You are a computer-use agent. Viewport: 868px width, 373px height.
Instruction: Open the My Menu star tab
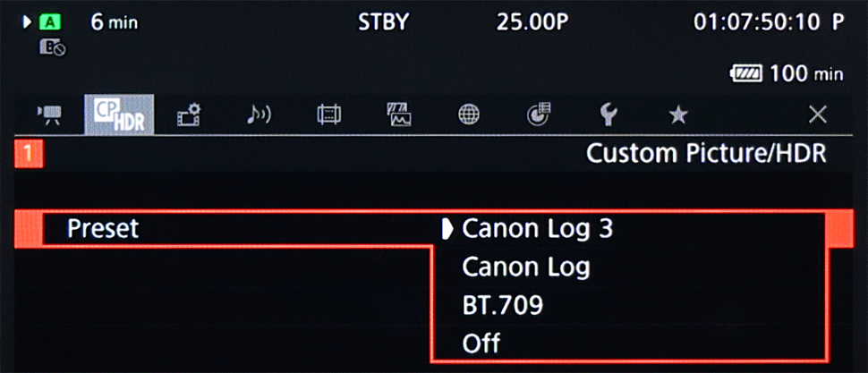678,115
